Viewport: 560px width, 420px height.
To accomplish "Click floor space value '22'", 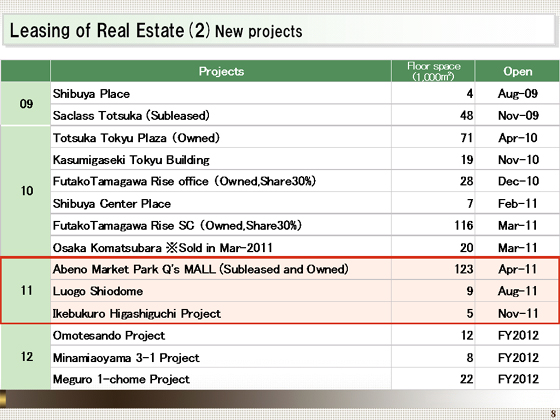I will [466, 379].
